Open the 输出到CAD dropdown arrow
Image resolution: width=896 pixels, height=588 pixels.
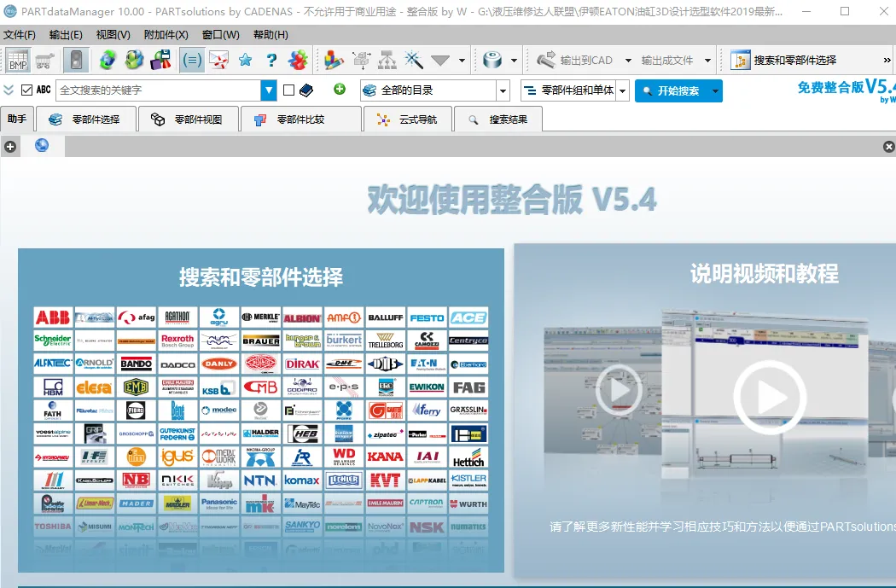628,60
